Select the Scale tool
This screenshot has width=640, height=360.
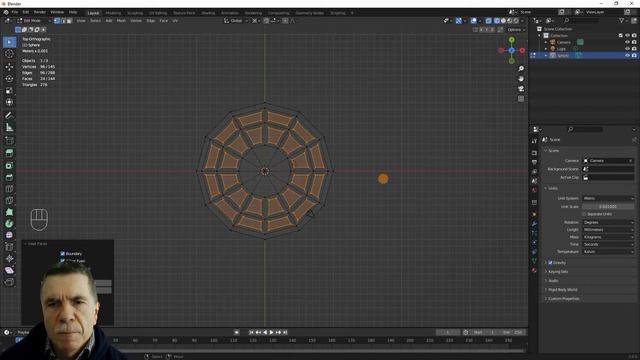[9, 90]
